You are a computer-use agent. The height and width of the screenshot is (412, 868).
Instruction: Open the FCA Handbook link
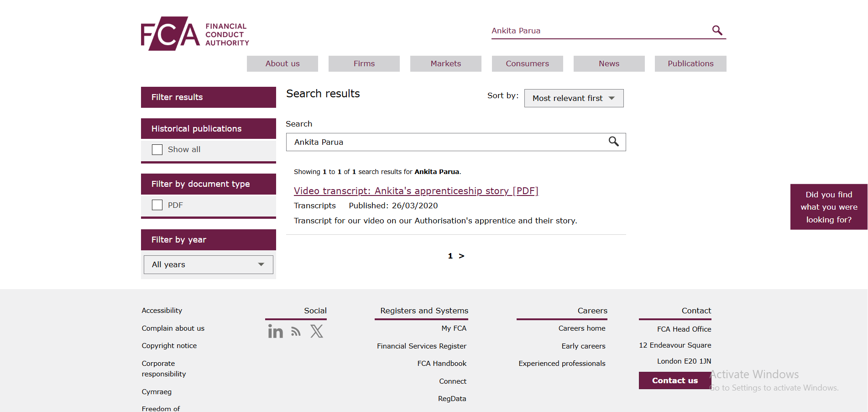click(442, 364)
